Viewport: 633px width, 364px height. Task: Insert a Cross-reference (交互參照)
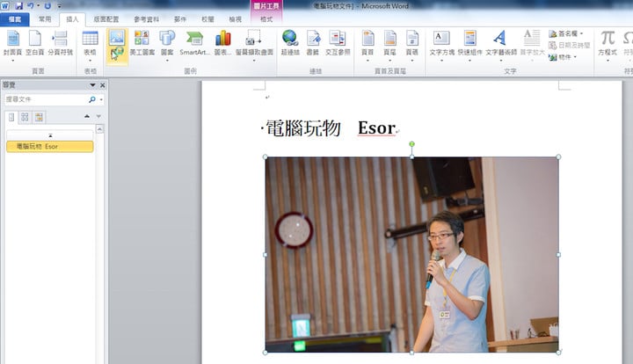point(338,43)
